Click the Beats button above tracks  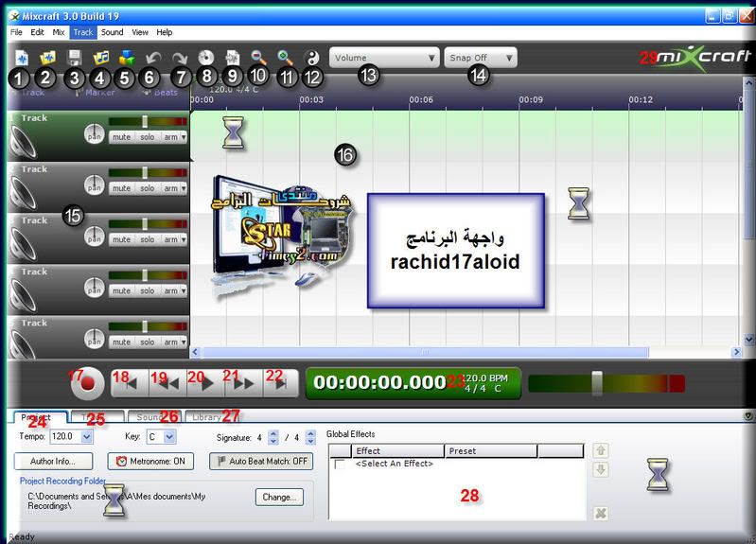pyautogui.click(x=161, y=92)
